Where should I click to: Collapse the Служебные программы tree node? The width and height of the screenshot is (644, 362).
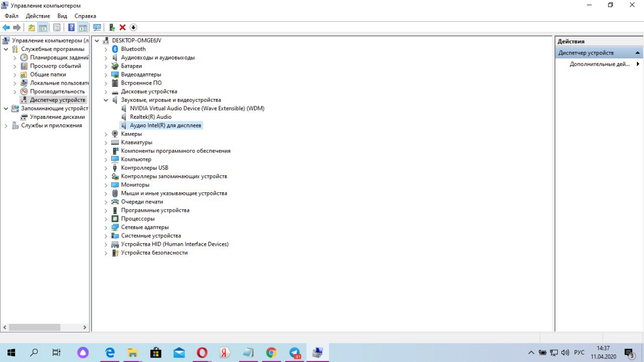[x=6, y=49]
